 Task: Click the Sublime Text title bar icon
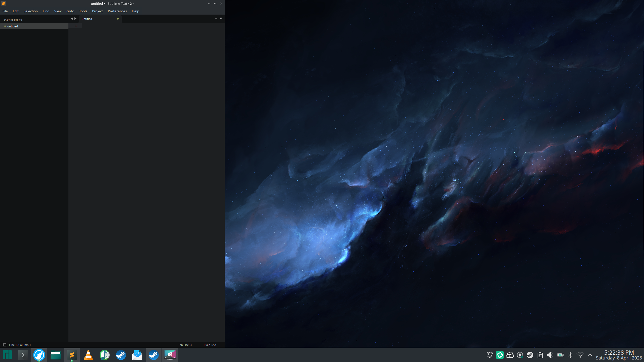click(x=4, y=4)
